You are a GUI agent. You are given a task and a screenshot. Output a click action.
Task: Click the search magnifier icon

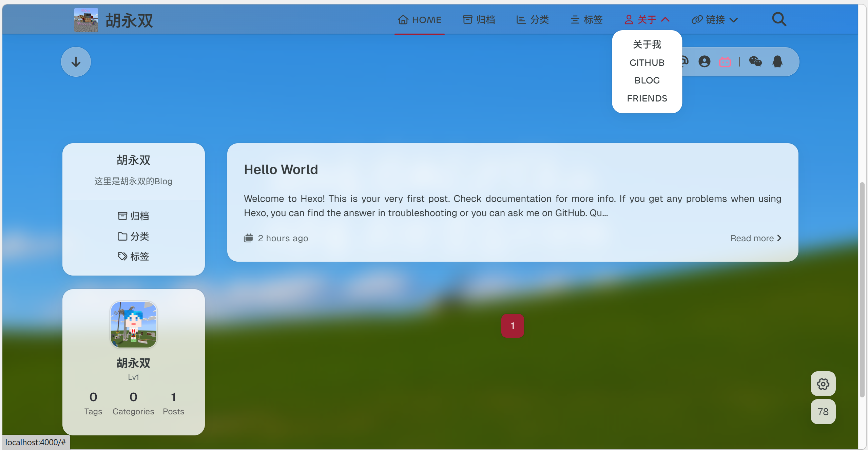click(x=779, y=19)
